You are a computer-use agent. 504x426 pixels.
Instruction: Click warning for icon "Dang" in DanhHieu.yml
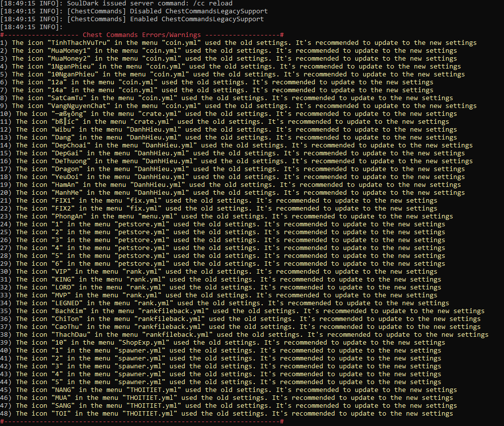pyautogui.click(x=229, y=138)
